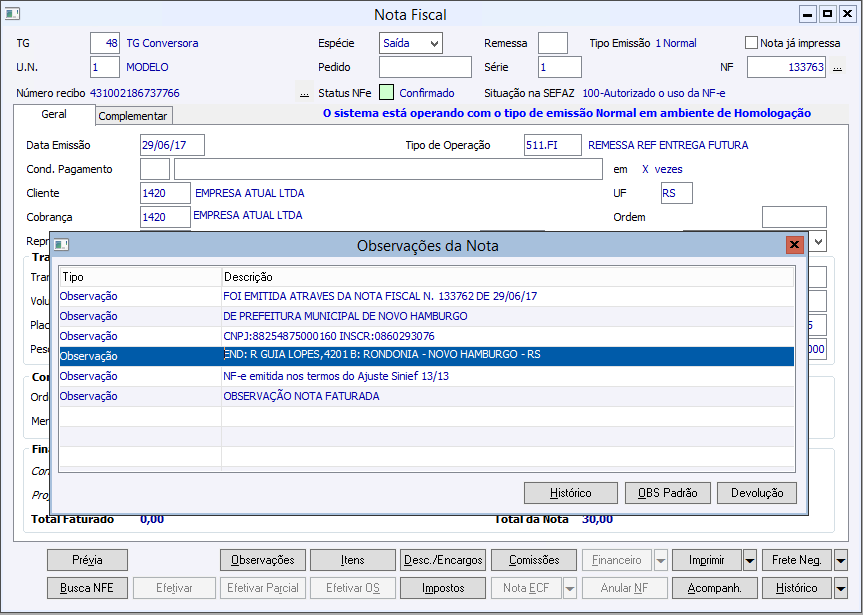This screenshot has height=615, width=863.
Task: Click the Histórico button in observations dialog
Action: [571, 493]
